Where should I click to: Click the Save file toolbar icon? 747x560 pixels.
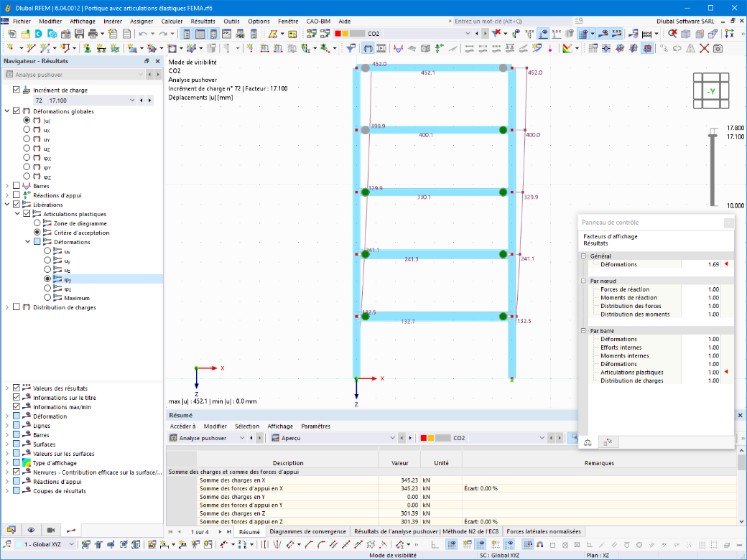[79, 34]
